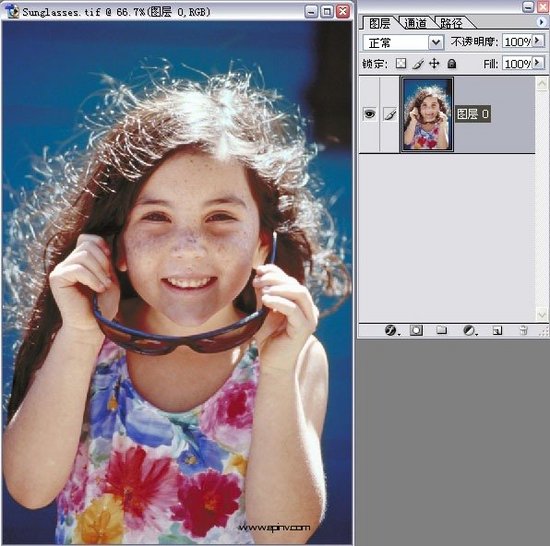Toggle lock position

click(x=434, y=63)
